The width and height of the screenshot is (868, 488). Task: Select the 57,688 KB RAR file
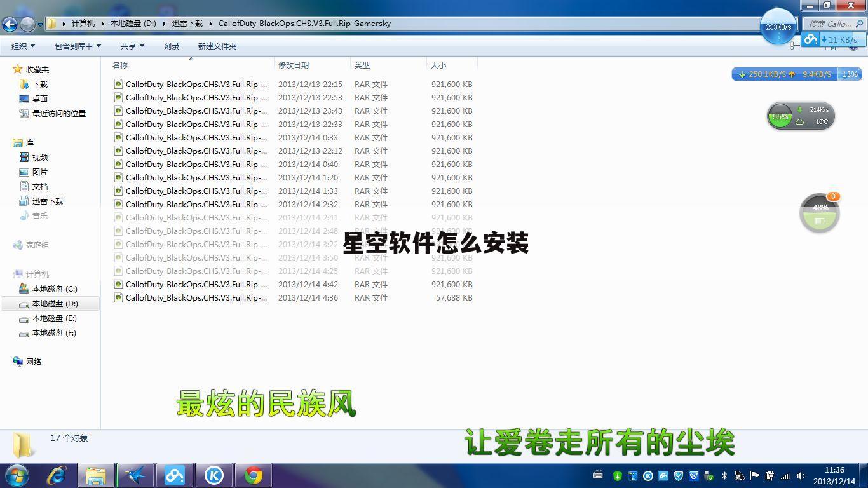294,297
